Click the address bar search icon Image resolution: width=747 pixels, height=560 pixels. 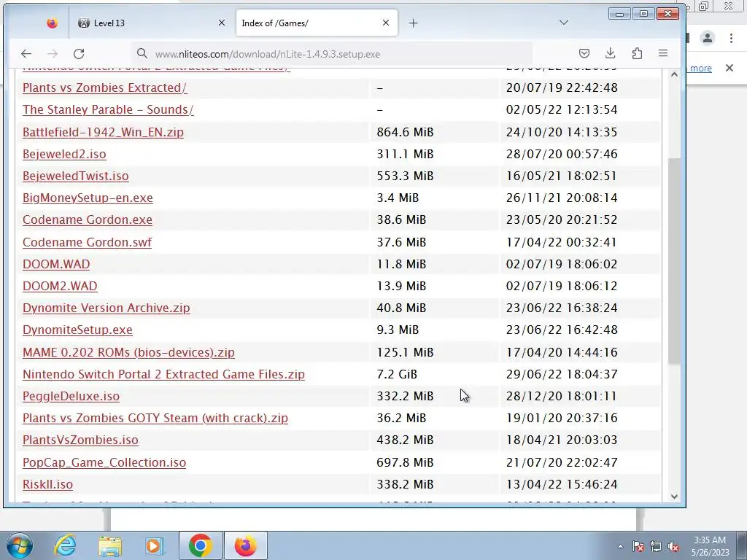(x=142, y=53)
